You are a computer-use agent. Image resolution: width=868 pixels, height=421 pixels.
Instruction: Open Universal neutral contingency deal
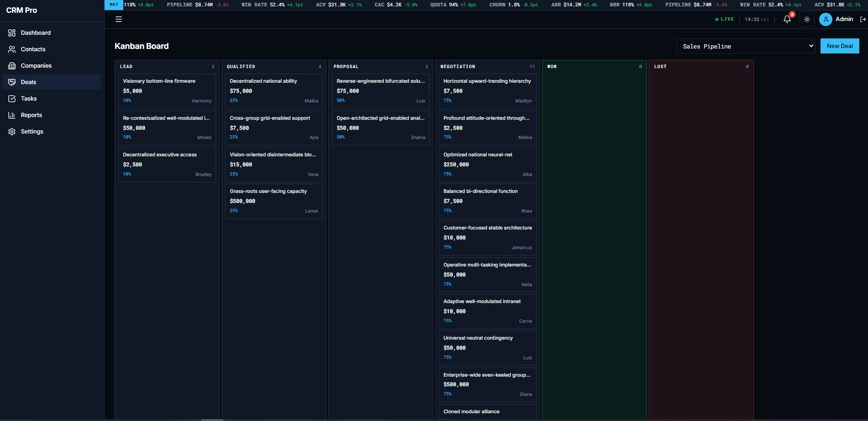[x=488, y=348]
